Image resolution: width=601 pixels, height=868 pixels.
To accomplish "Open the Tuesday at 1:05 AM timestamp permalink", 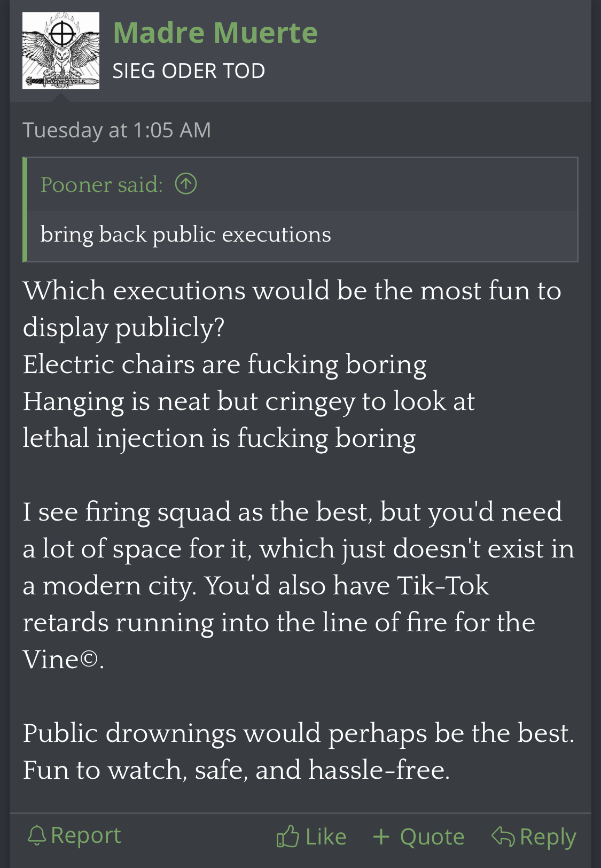I will (x=117, y=130).
